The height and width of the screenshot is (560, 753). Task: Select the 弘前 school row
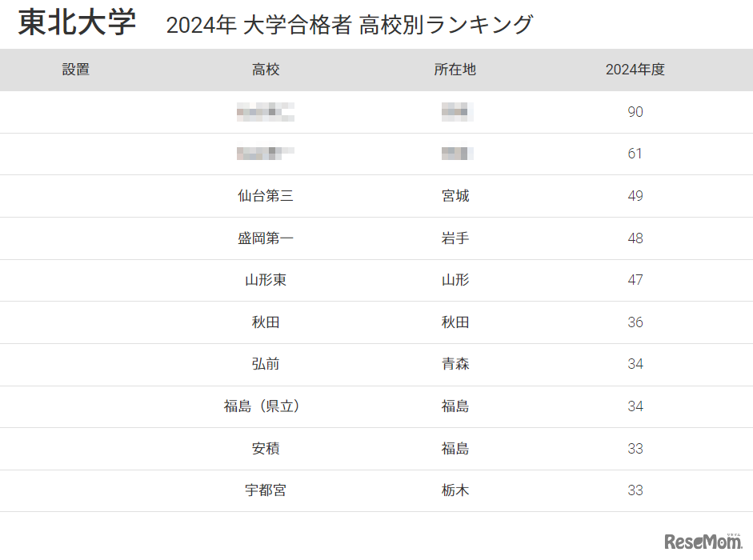click(x=266, y=364)
